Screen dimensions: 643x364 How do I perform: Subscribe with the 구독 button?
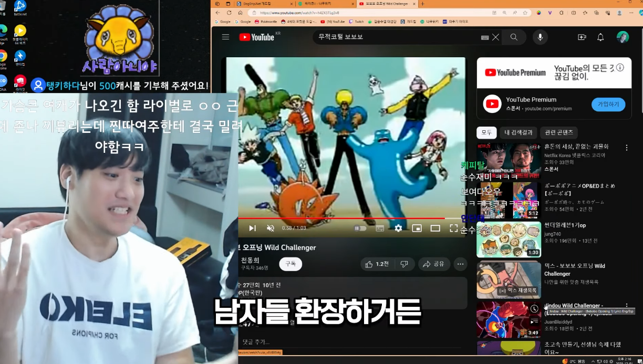tap(291, 264)
